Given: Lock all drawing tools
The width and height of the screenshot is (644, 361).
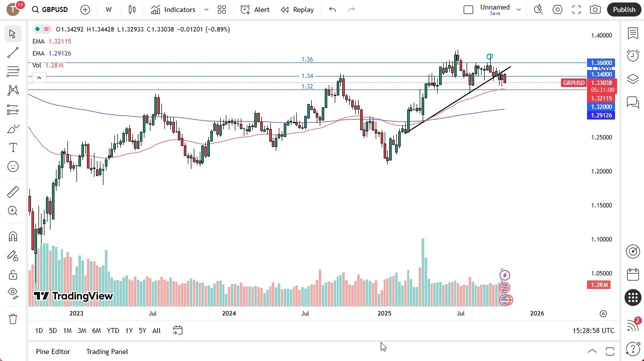Looking at the screenshot, I should point(12,274).
